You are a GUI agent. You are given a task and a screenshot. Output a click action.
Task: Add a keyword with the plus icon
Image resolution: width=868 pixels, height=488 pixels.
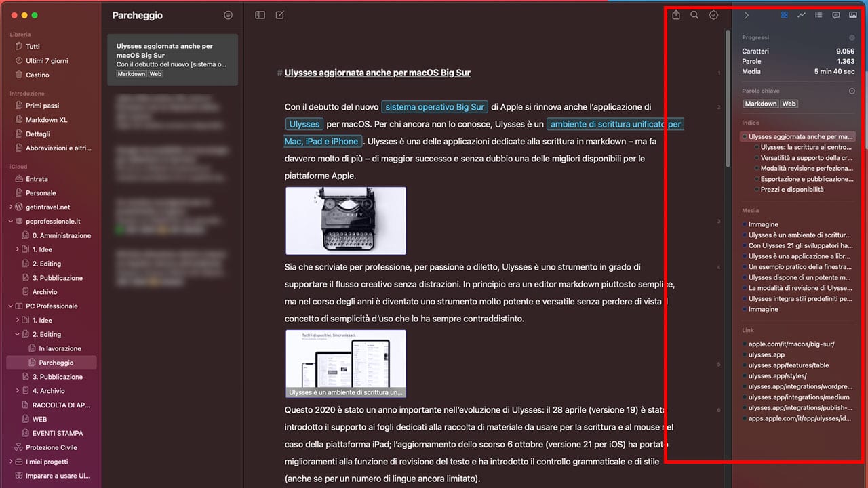coord(852,91)
